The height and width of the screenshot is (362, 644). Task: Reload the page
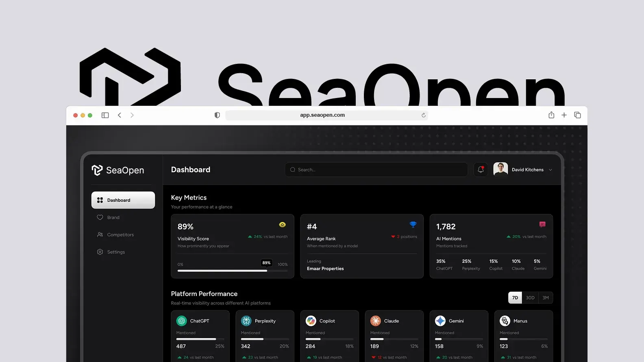424,115
